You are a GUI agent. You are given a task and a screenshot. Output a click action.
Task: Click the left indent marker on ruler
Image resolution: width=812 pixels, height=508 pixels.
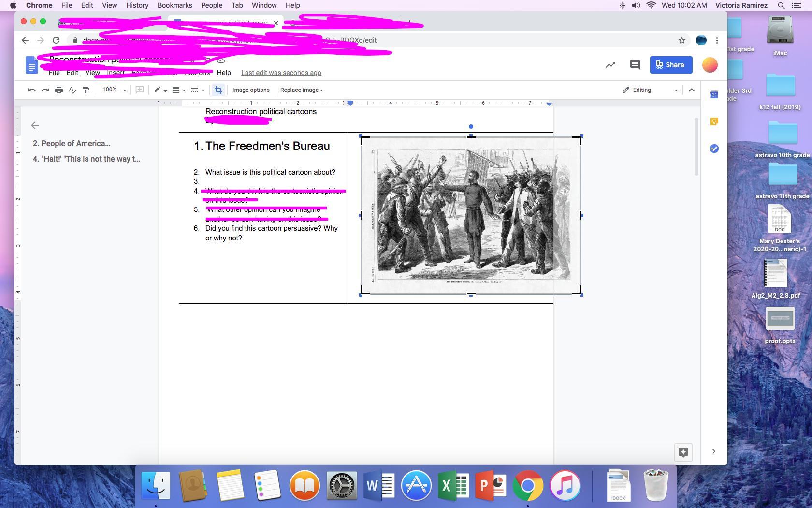[350, 103]
